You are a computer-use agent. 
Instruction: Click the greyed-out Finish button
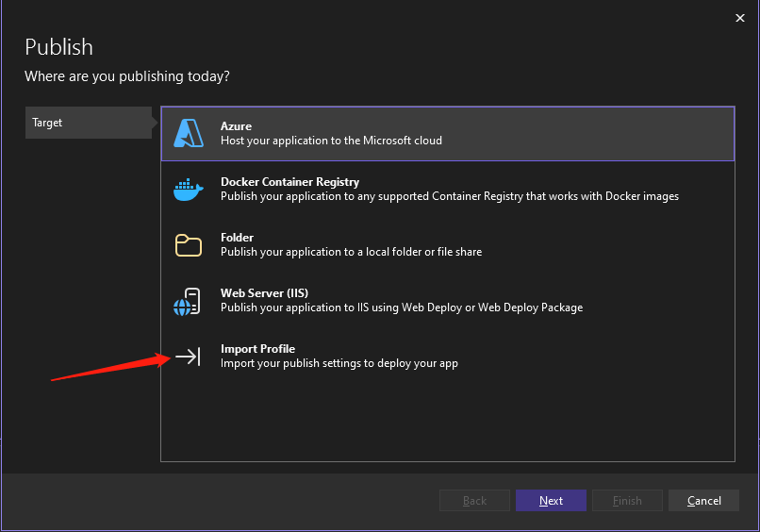627,501
